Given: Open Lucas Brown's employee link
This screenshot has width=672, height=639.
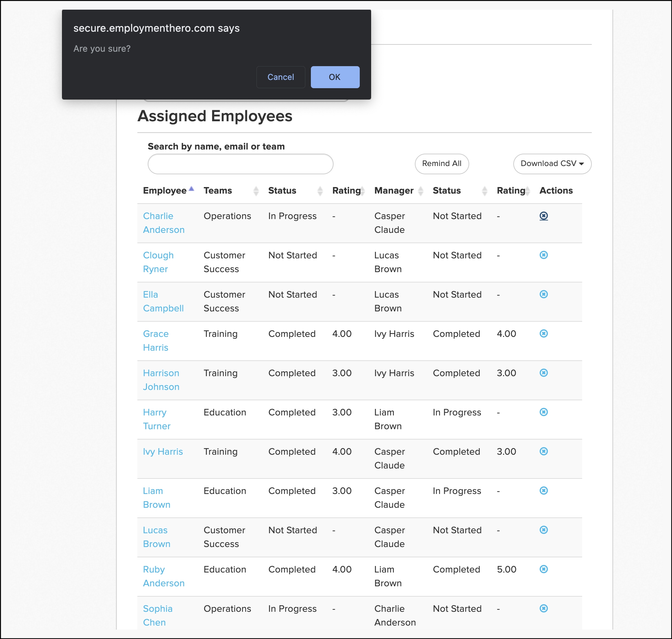Looking at the screenshot, I should pos(157,537).
